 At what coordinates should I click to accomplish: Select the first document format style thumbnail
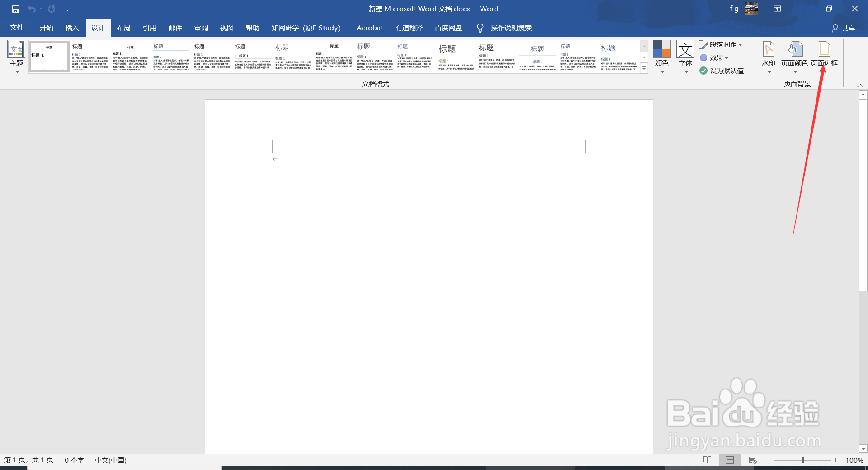click(x=49, y=57)
